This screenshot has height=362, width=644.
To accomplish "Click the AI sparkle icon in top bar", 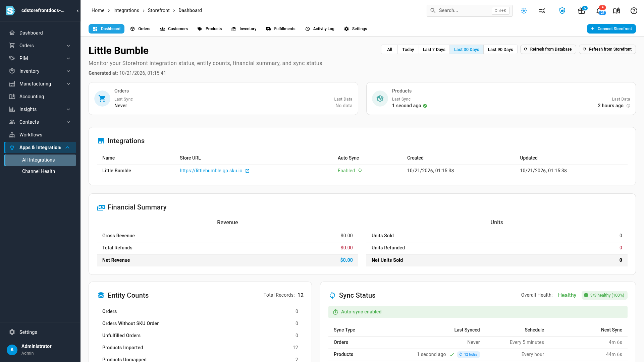I will click(x=524, y=11).
